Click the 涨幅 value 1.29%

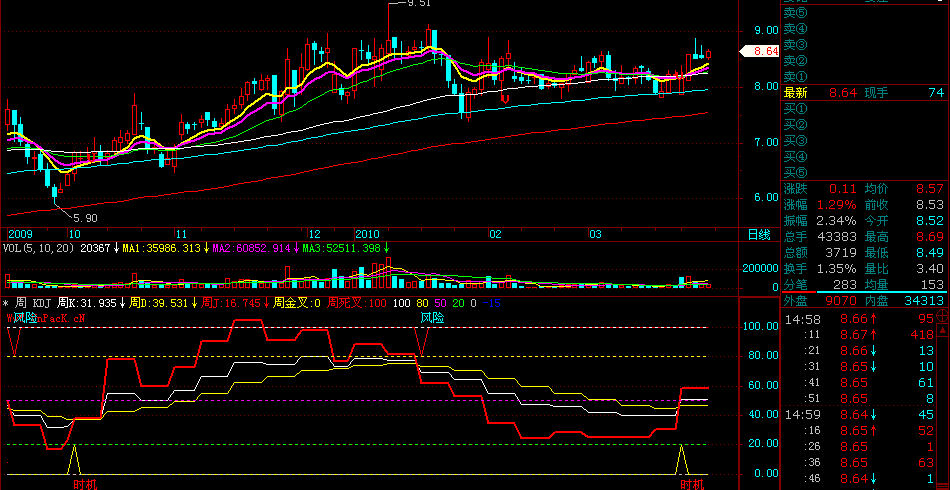835,204
